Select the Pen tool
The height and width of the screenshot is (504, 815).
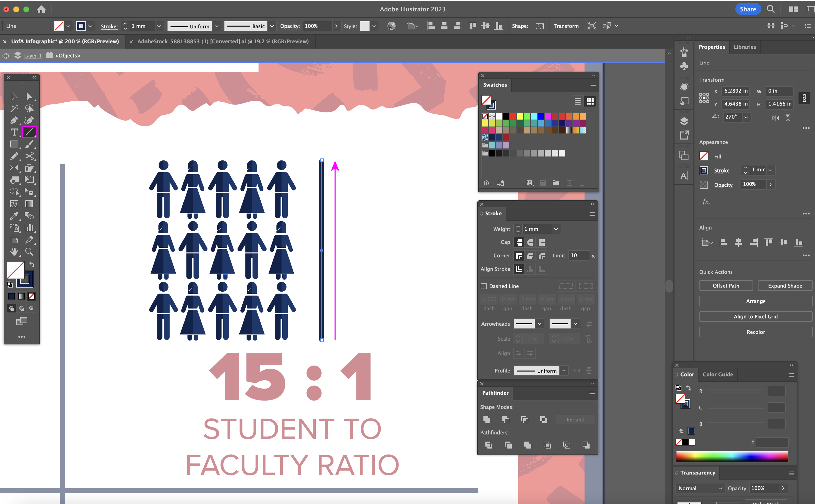coord(14,120)
